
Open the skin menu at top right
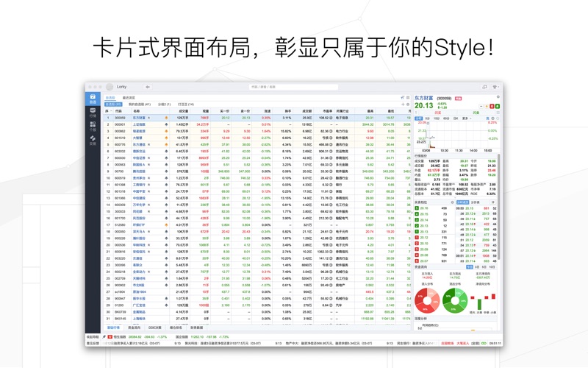(x=495, y=87)
